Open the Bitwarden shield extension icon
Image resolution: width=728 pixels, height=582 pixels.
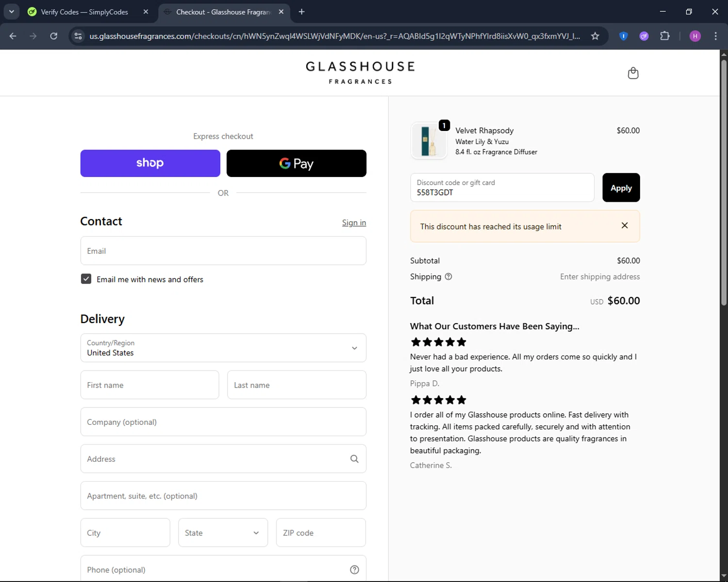pyautogui.click(x=624, y=36)
